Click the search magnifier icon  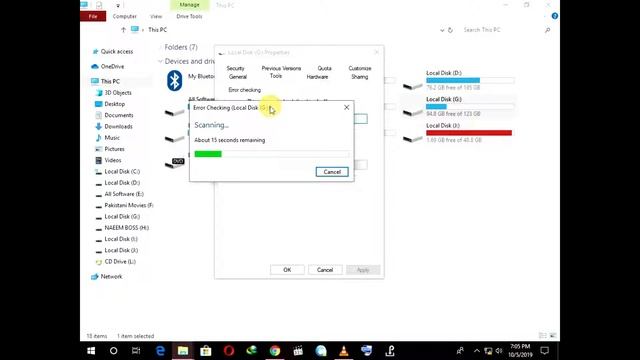click(547, 30)
